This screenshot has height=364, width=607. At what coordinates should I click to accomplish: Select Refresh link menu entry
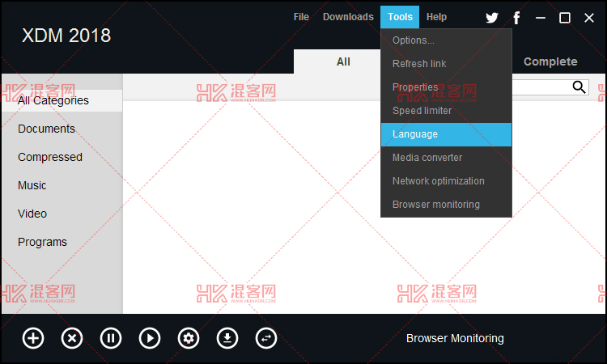pyautogui.click(x=446, y=64)
